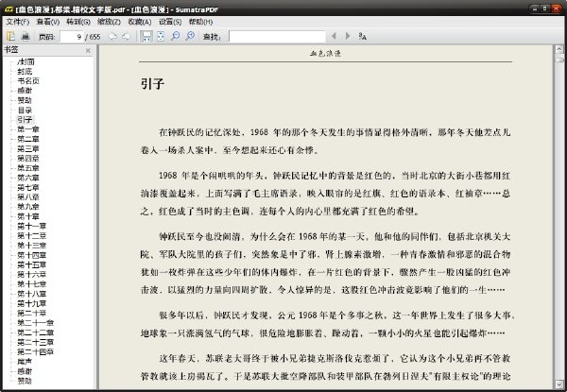The image size is (567, 392).
Task: Click the vertical scrollbar thumb
Action: [559, 60]
